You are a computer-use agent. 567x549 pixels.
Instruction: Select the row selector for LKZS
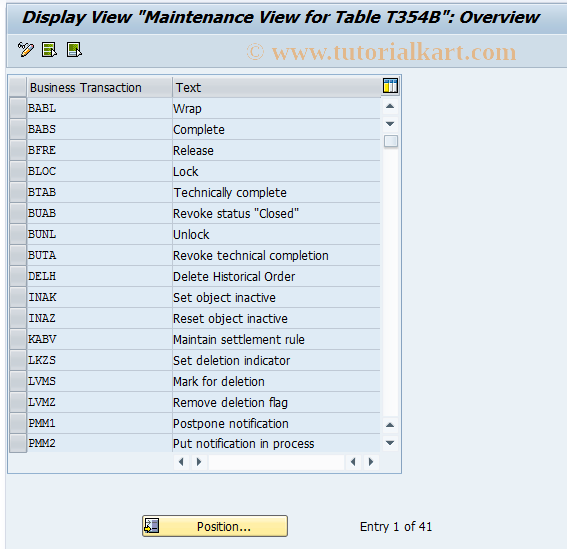(x=18, y=360)
